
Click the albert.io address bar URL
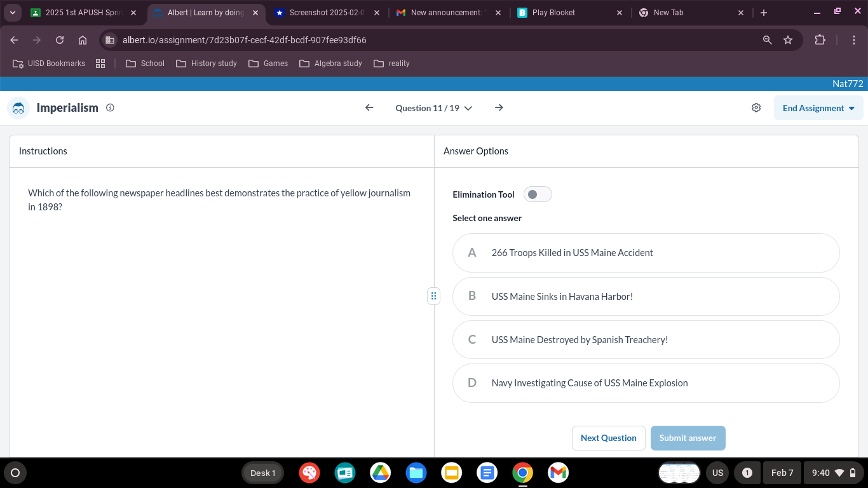[245, 40]
